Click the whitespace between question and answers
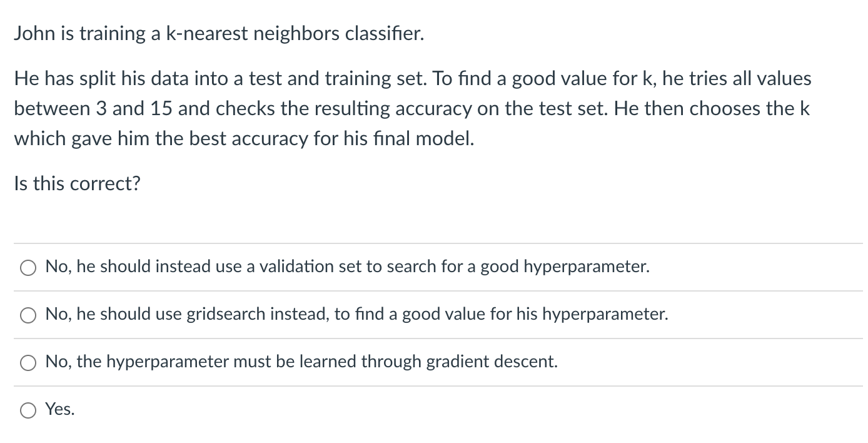868x443 pixels. [x=434, y=216]
